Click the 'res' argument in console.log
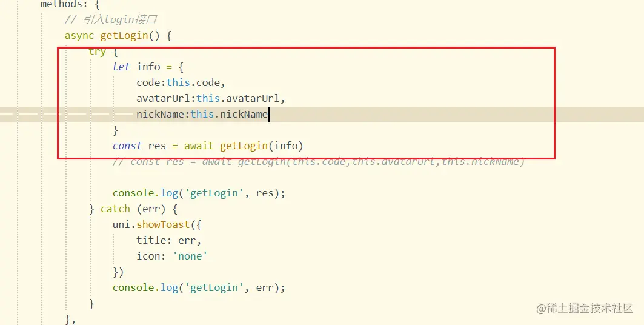The image size is (644, 325). pyautogui.click(x=265, y=193)
